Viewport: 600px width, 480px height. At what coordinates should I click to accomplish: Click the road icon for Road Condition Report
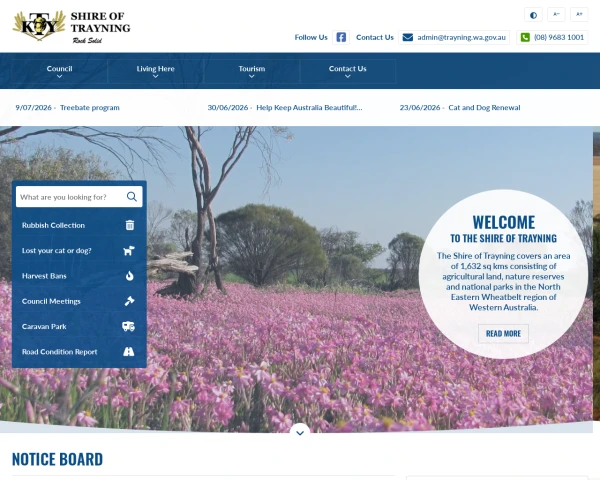tap(129, 351)
